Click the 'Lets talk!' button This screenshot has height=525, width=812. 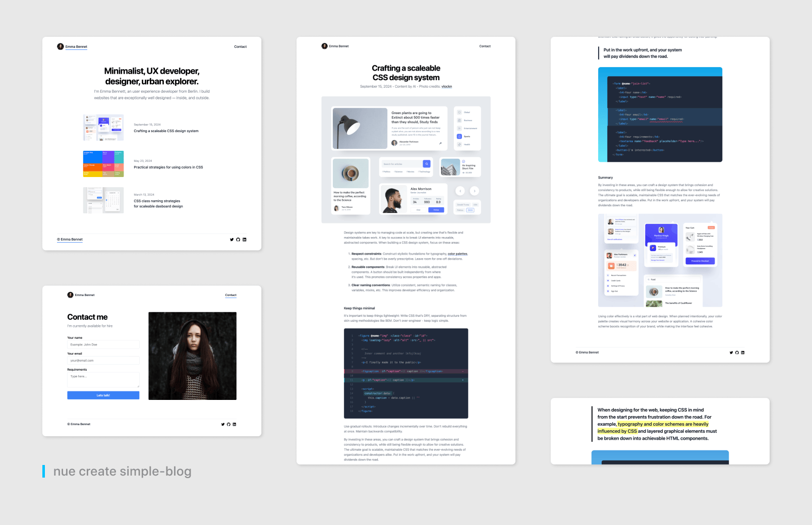[103, 395]
